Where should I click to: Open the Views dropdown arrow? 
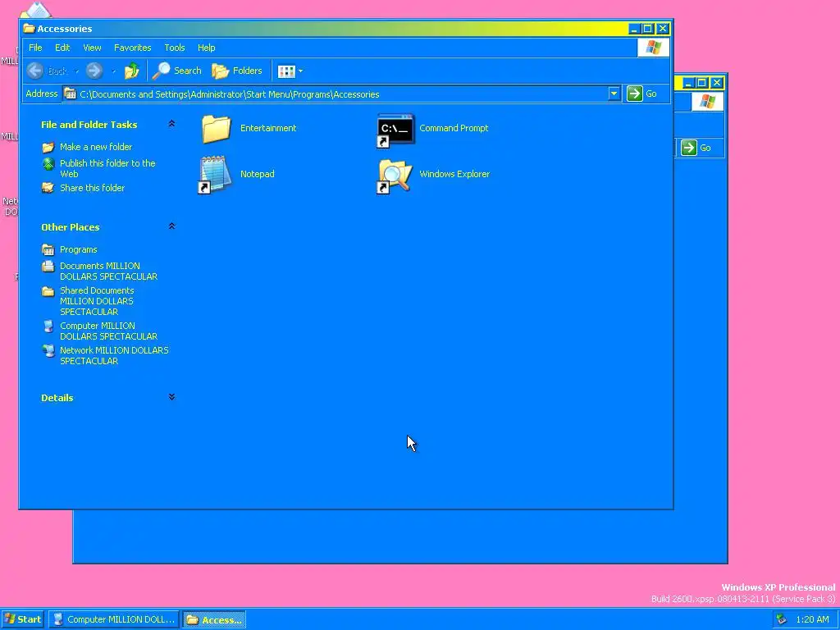click(300, 71)
